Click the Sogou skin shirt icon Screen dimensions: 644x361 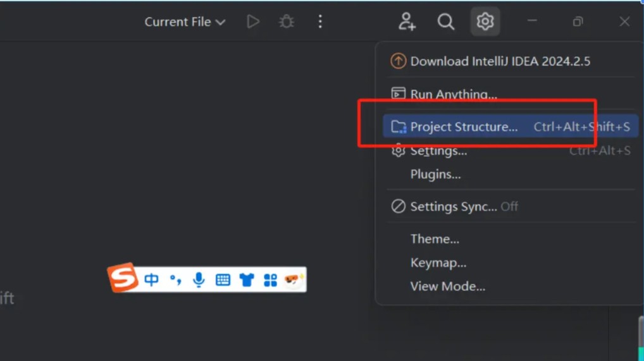click(247, 279)
